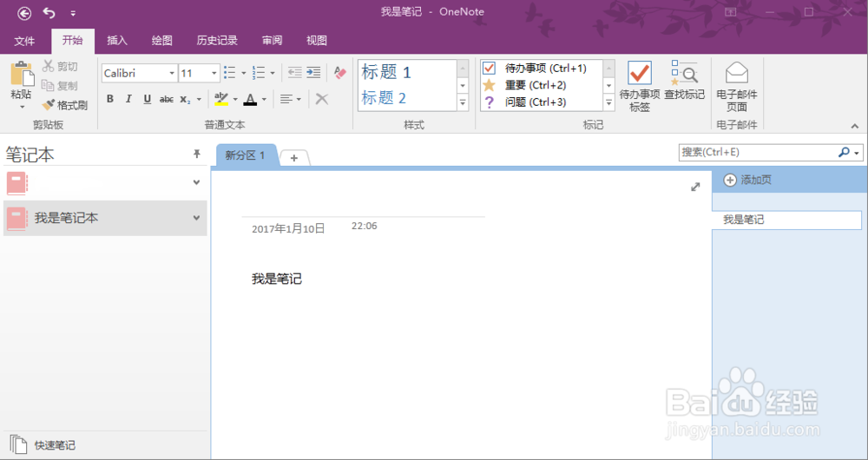Click the Back arrow in title bar
The height and width of the screenshot is (460, 868).
click(x=24, y=13)
